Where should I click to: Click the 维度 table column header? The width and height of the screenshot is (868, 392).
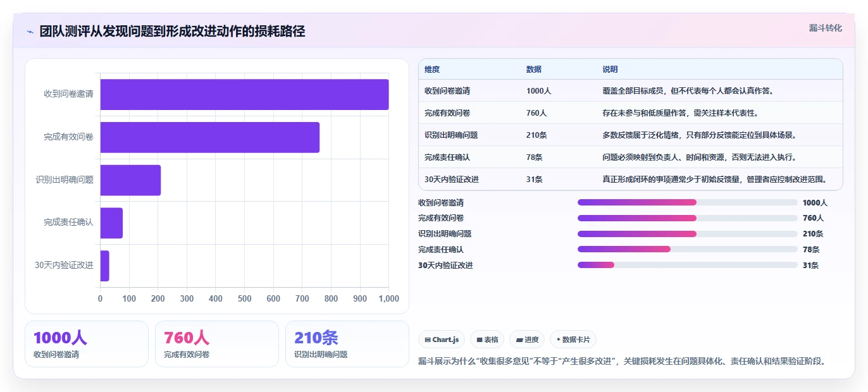point(433,70)
